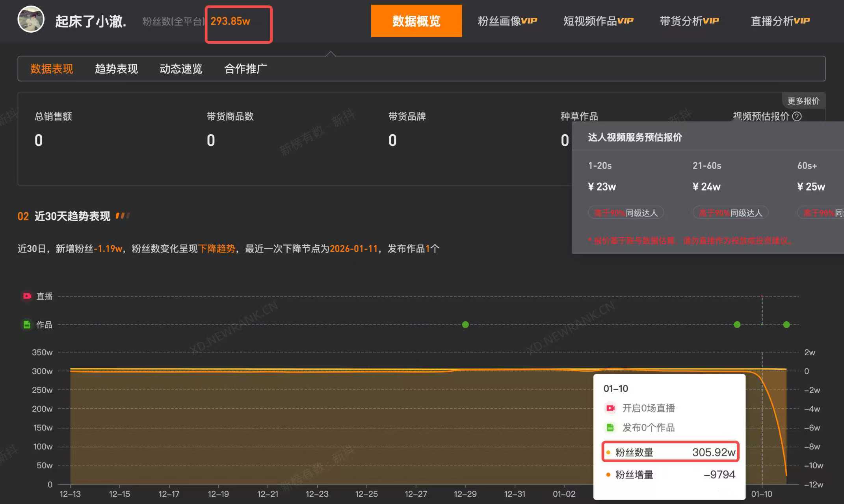The image size is (844, 504).
Task: Open the 直播分析VIP section
Action: coord(780,20)
